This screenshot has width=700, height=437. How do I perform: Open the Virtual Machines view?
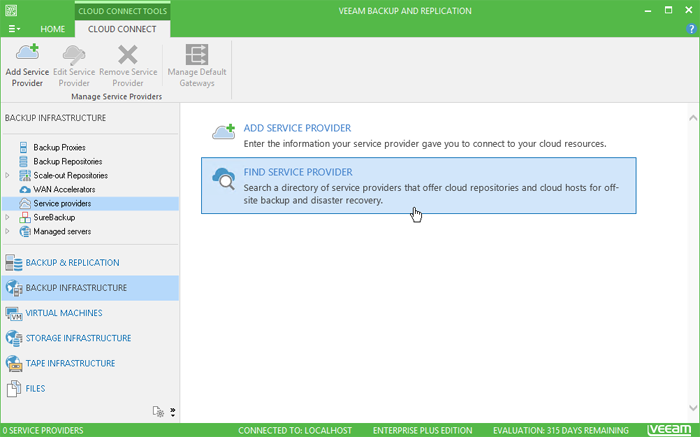coord(64,313)
